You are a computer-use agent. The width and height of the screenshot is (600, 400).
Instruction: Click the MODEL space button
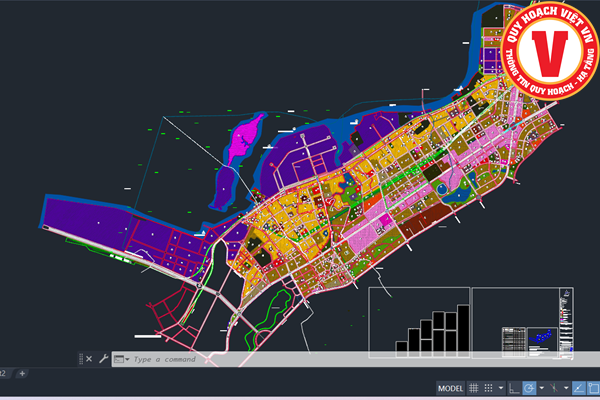pyautogui.click(x=451, y=388)
